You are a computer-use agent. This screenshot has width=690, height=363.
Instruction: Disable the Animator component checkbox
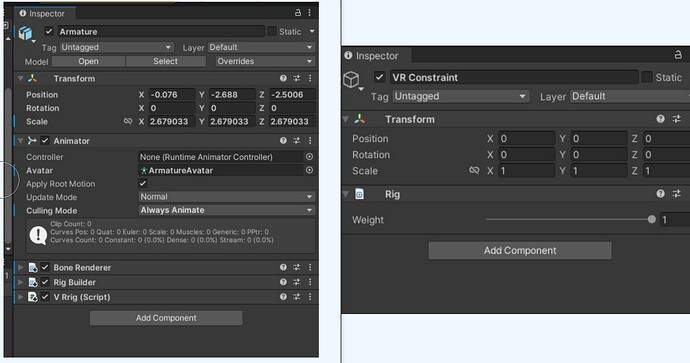[x=45, y=141]
